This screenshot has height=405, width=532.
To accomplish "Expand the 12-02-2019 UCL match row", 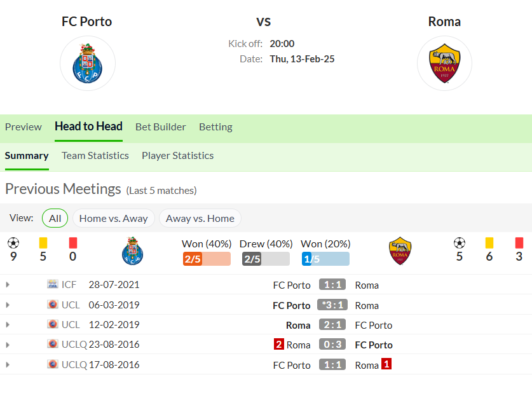I will click(x=8, y=325).
